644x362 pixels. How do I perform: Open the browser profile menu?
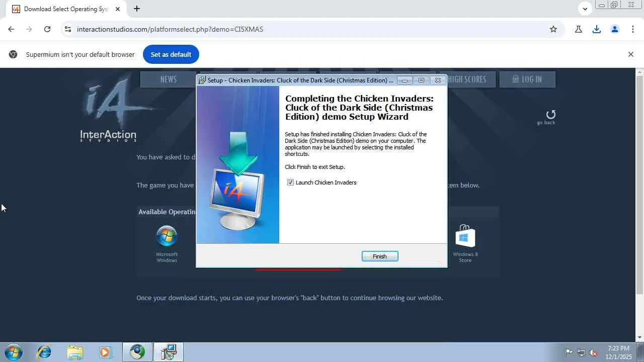615,29
